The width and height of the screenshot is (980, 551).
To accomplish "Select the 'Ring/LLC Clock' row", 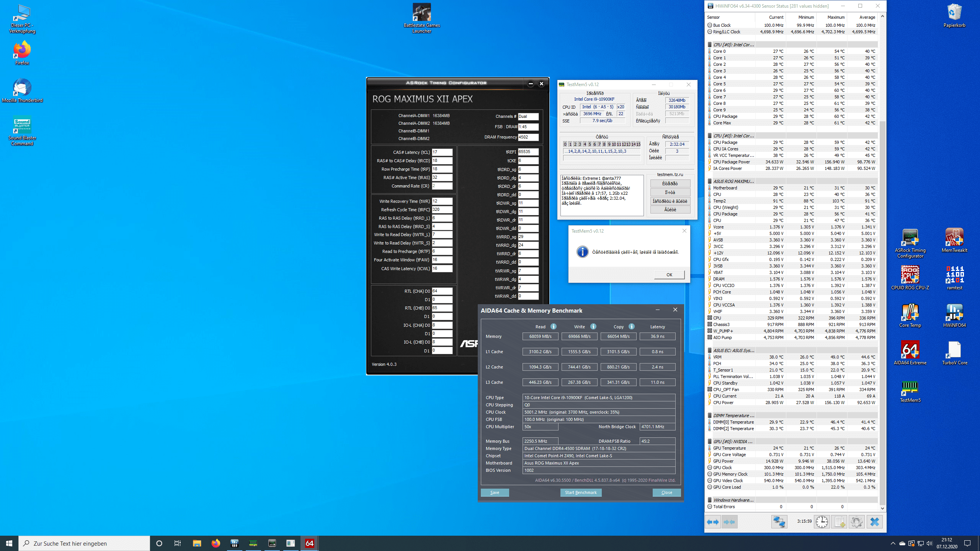I will [792, 32].
